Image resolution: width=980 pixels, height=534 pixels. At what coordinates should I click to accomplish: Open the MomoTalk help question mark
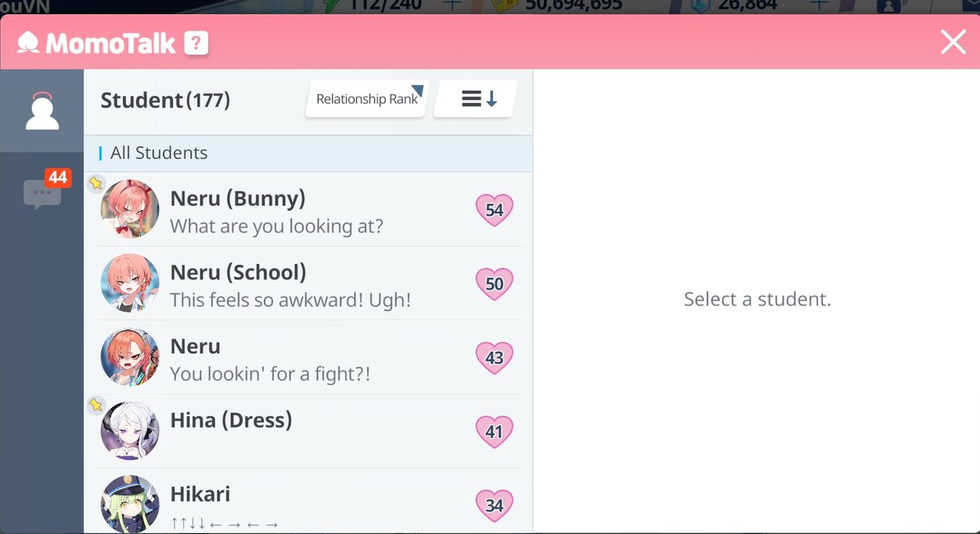(x=195, y=43)
